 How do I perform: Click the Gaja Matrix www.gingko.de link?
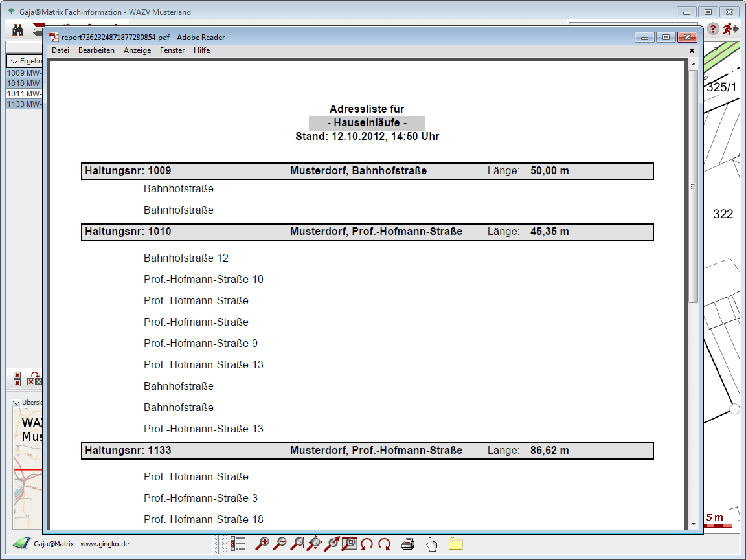click(x=81, y=544)
